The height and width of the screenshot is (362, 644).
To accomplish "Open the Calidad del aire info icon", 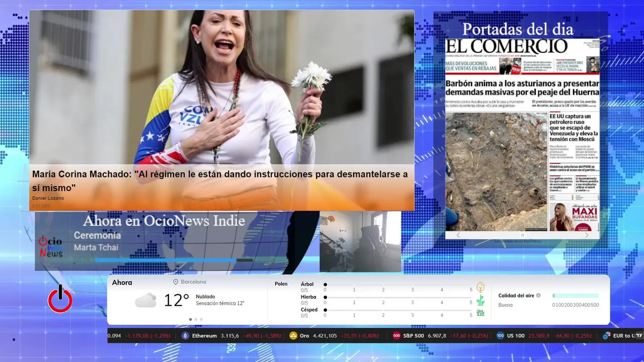I will 538,296.
